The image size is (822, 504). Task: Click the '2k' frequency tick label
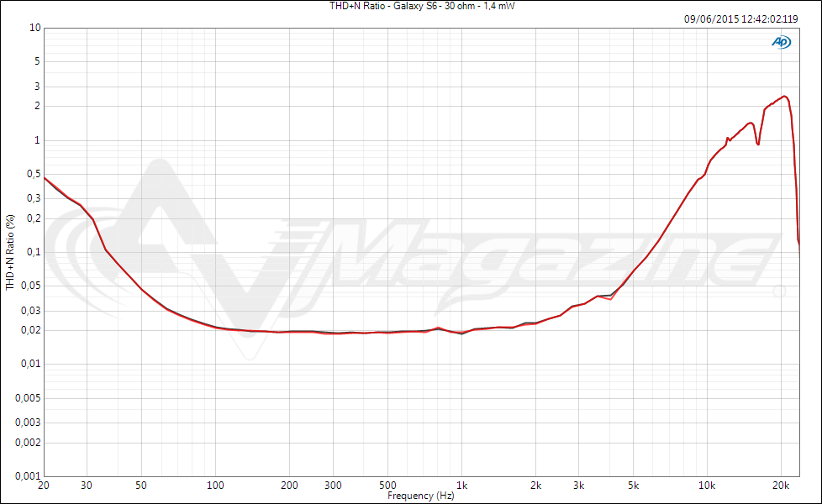coord(535,486)
